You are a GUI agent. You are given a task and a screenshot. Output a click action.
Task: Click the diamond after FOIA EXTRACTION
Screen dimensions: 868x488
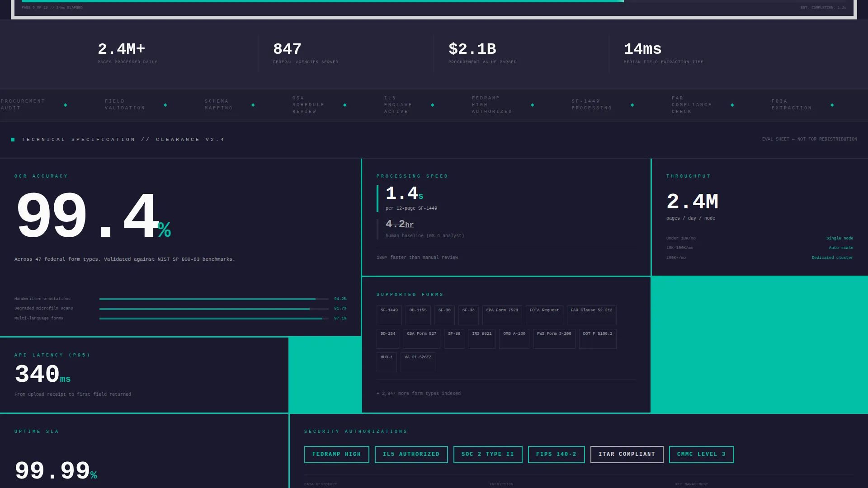click(832, 105)
